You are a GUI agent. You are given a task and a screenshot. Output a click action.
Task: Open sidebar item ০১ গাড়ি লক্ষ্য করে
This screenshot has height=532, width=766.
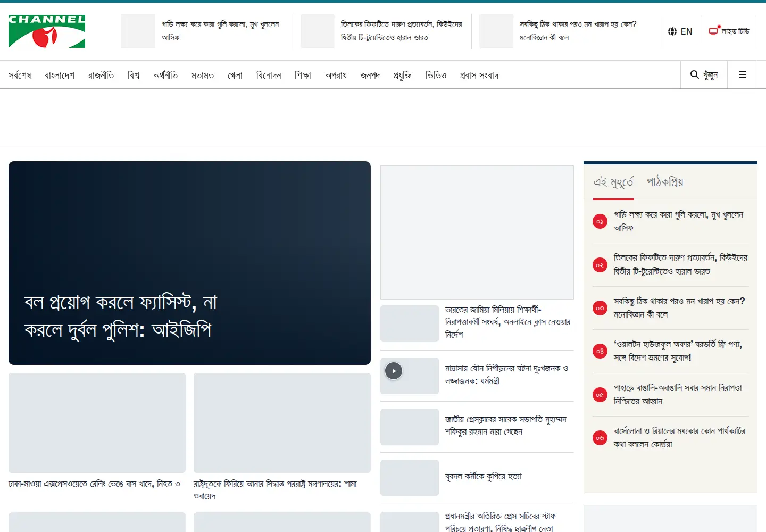(678, 221)
